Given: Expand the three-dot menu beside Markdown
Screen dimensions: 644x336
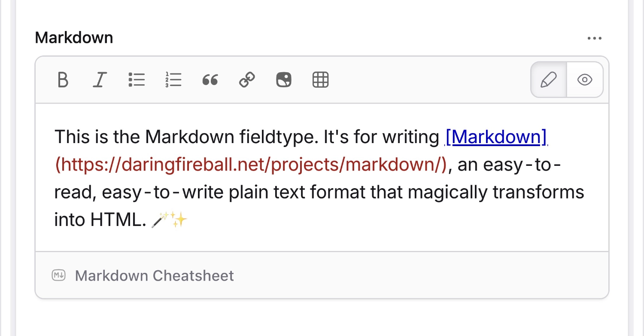Looking at the screenshot, I should coord(595,38).
